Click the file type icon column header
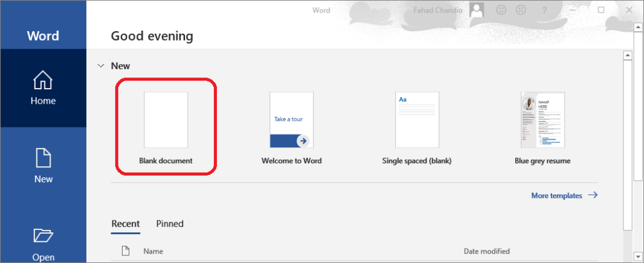Screen dimensions: 644x263 click(x=126, y=251)
